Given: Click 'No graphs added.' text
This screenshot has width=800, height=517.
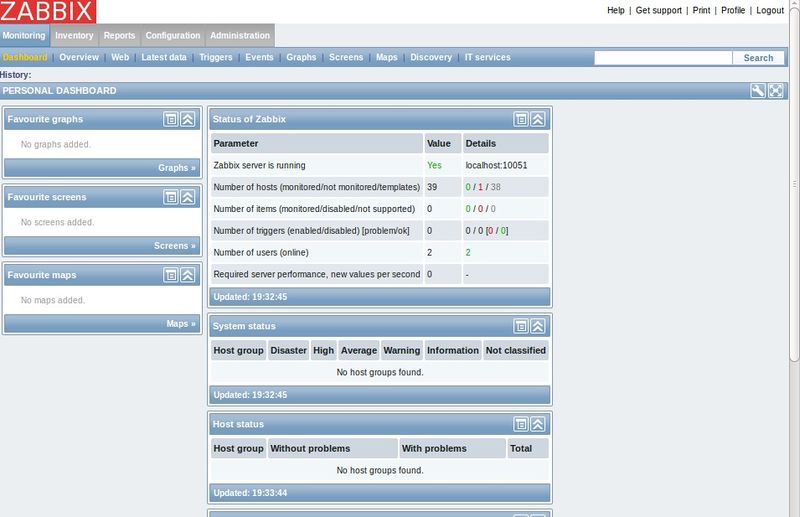Looking at the screenshot, I should pos(56,144).
